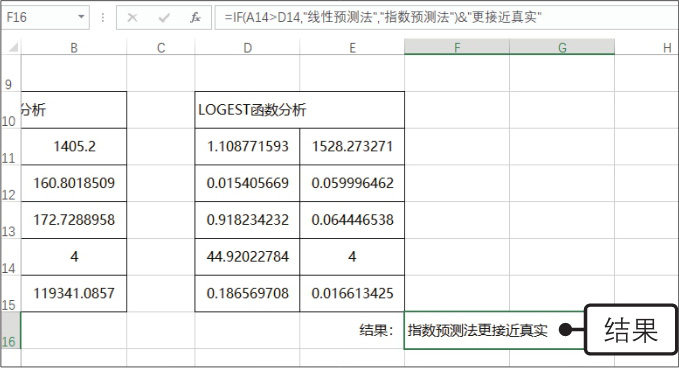The width and height of the screenshot is (679, 368).
Task: Select column B header
Action: click(x=74, y=47)
